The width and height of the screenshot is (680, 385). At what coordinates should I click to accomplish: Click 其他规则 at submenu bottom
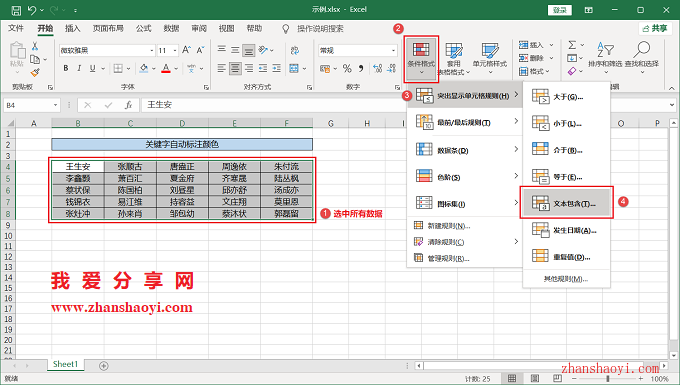coord(566,279)
